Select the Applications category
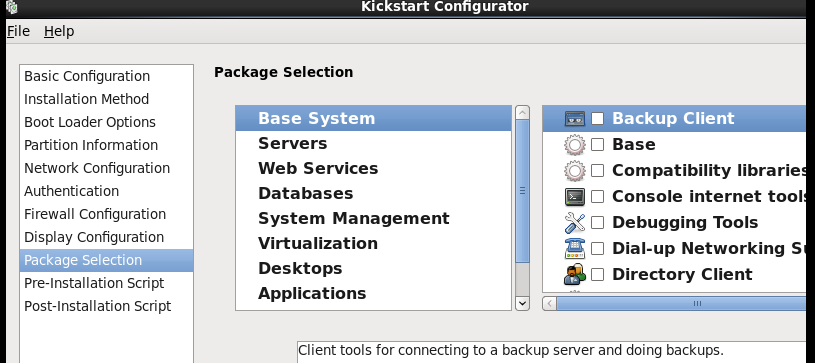 373,293
